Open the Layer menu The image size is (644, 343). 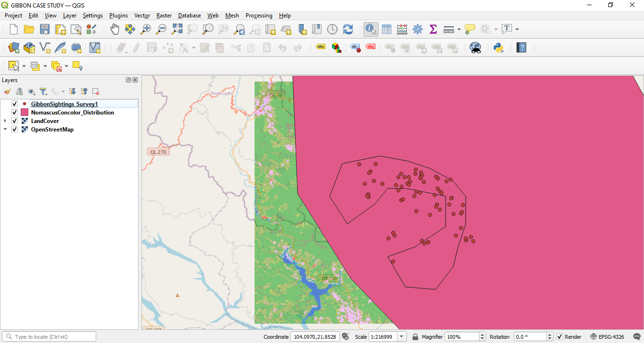[x=70, y=16]
